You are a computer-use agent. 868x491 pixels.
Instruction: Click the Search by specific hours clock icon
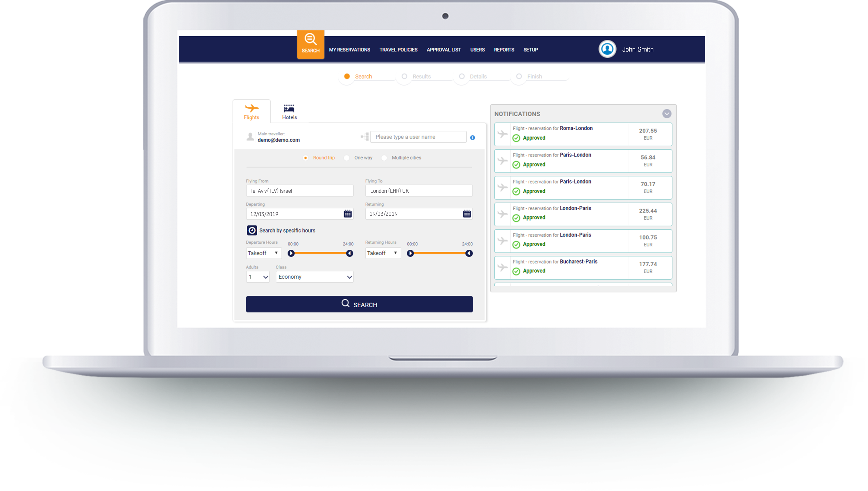tap(252, 230)
